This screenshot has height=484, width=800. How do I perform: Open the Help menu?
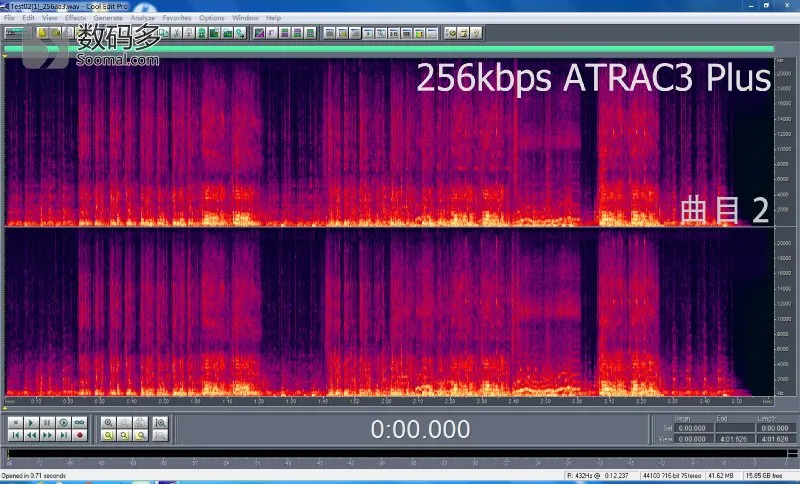click(273, 18)
